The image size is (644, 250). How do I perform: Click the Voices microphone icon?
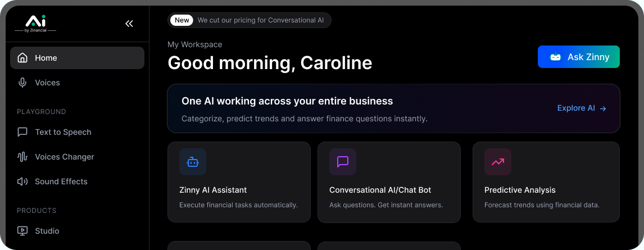[22, 83]
